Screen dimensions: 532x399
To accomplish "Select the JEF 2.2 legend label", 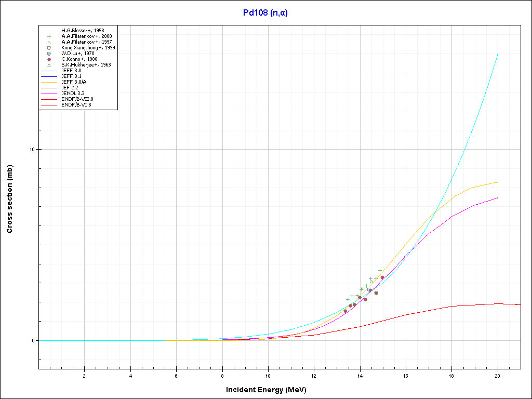I will (70, 88).
